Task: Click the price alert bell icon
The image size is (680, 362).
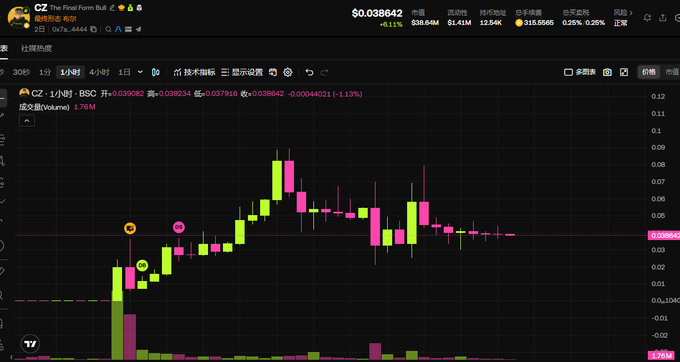Action: pos(647,18)
